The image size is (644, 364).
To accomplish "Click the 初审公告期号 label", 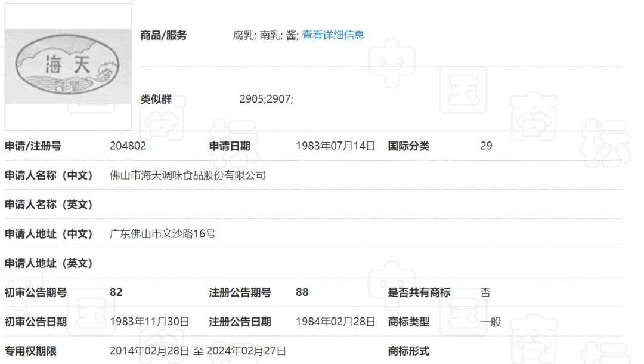I will [36, 292].
